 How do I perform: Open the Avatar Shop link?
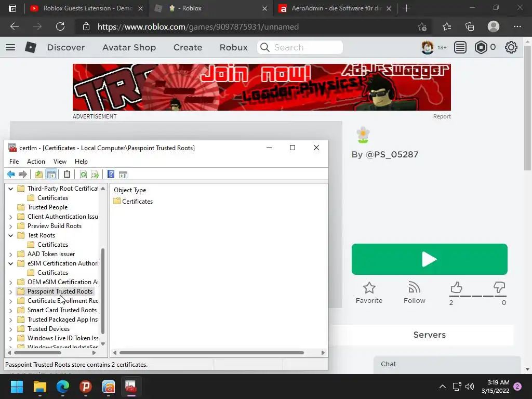click(x=129, y=47)
